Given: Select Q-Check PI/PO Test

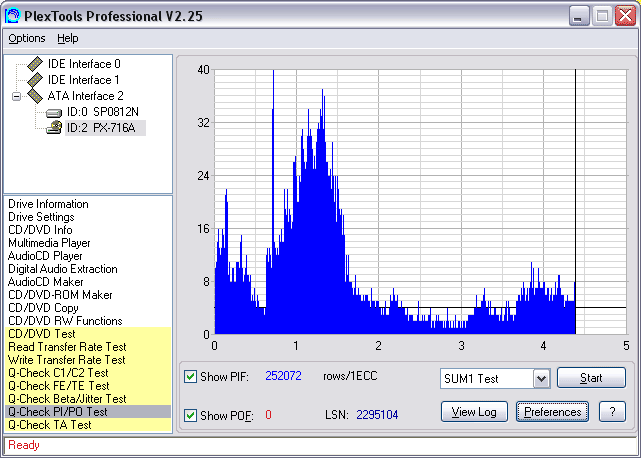Looking at the screenshot, I should [88, 412].
